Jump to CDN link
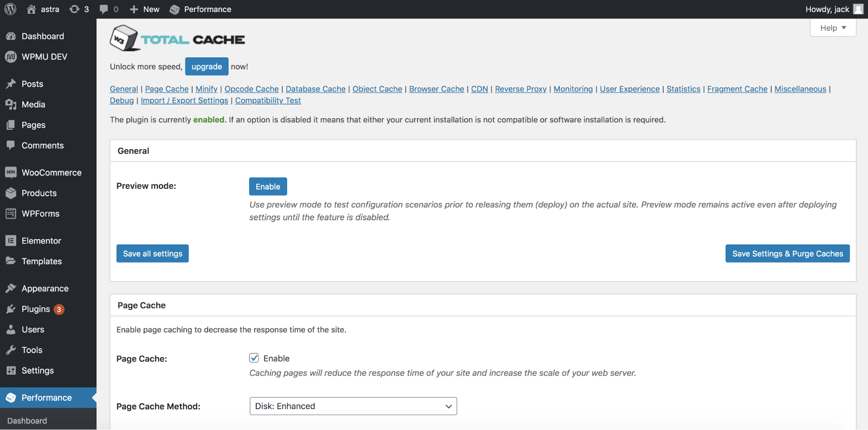868x430 pixels. pos(479,89)
